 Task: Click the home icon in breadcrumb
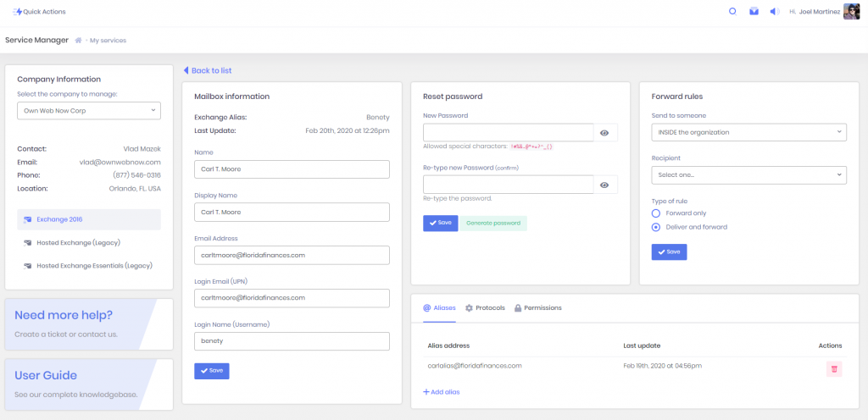(x=79, y=40)
